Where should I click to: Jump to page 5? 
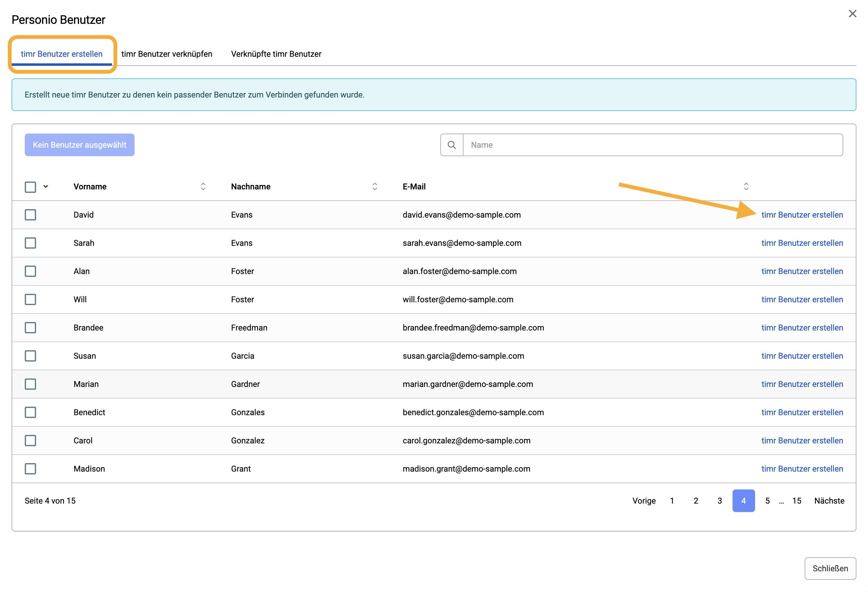pyautogui.click(x=768, y=501)
